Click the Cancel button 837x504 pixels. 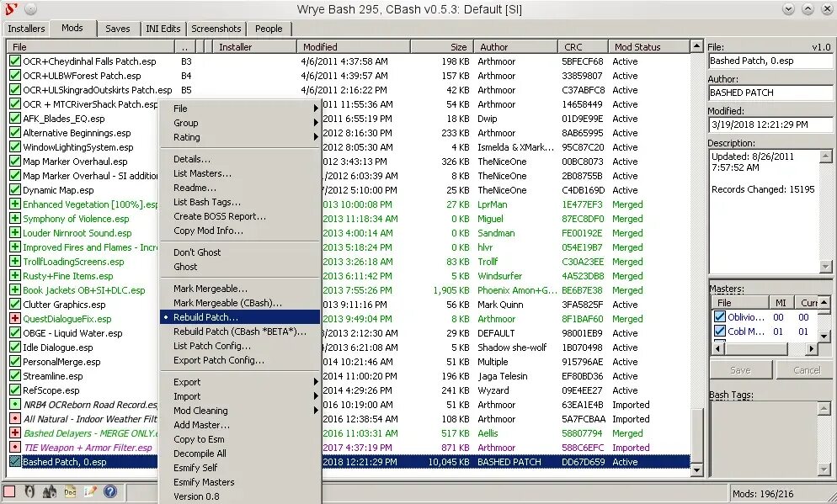tap(807, 370)
